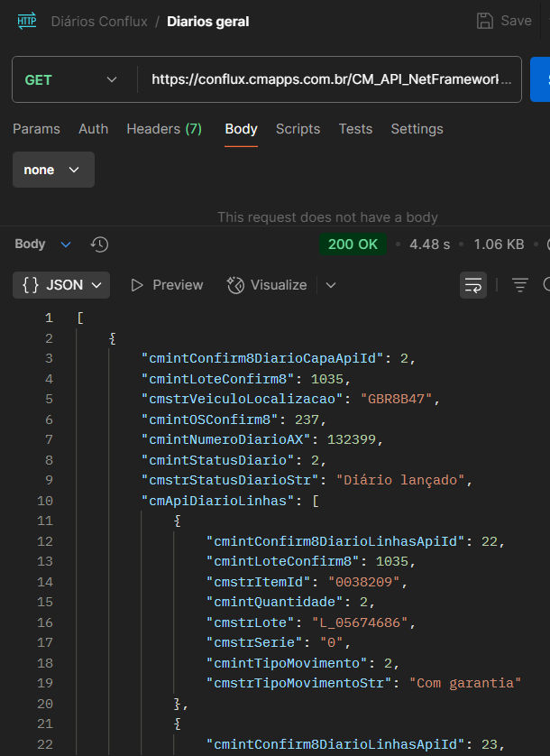
Task: Click the JSON curly braces icon
Action: 31,285
